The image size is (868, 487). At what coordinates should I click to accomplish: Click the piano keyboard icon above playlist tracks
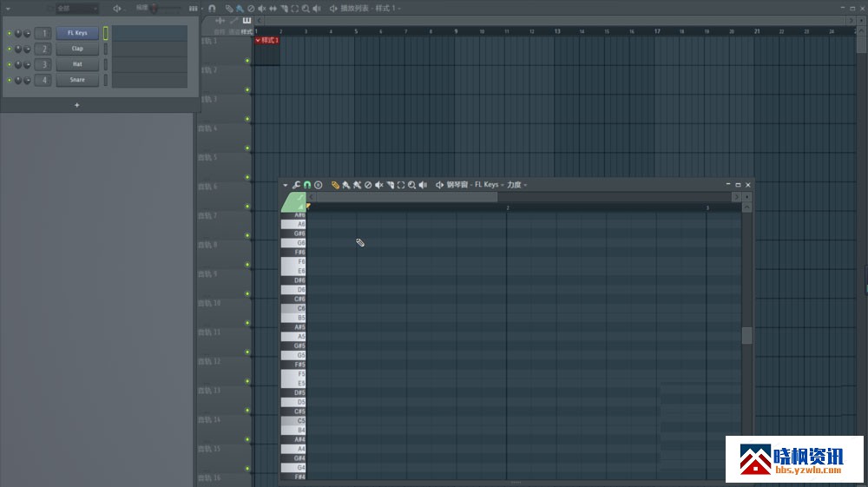247,21
